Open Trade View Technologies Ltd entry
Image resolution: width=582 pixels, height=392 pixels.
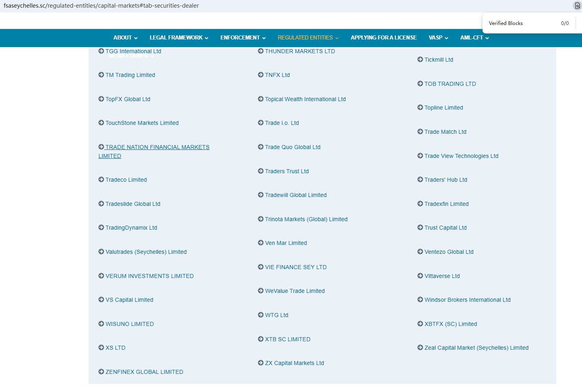coord(461,156)
